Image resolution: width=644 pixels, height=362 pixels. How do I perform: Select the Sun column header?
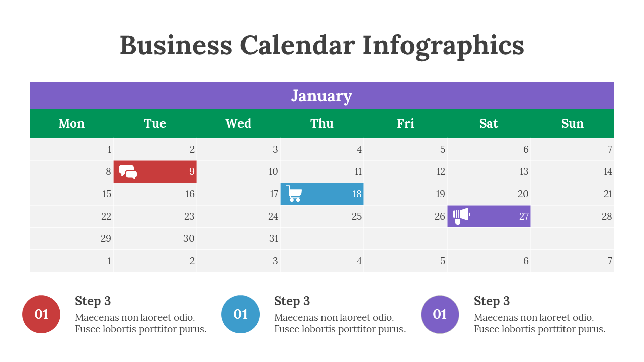coord(573,124)
